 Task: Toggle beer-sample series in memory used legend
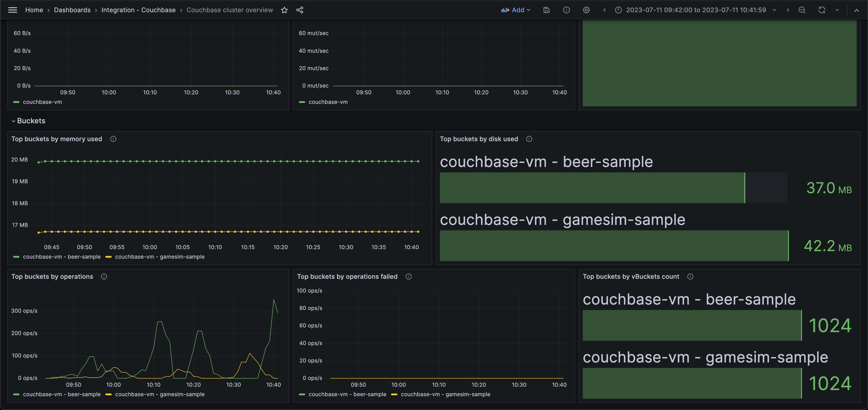click(x=62, y=257)
